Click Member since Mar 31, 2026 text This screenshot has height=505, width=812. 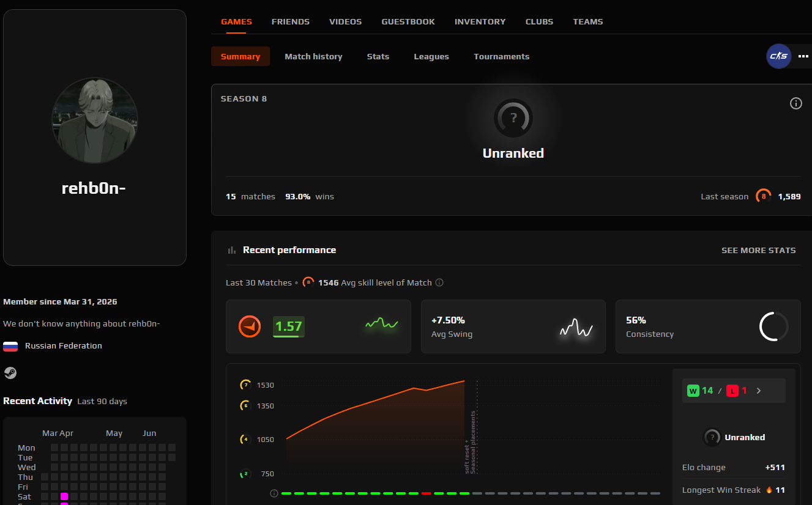pos(60,301)
